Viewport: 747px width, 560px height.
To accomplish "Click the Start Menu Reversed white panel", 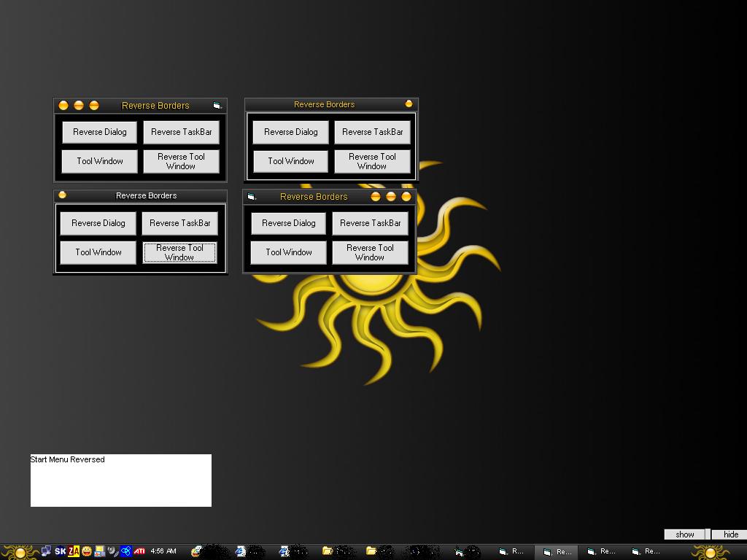I will tap(121, 481).
